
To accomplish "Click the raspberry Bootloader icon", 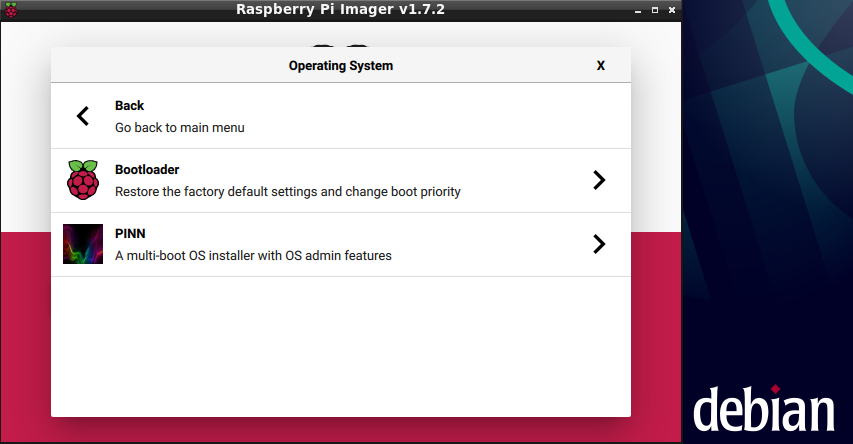I will [x=83, y=180].
